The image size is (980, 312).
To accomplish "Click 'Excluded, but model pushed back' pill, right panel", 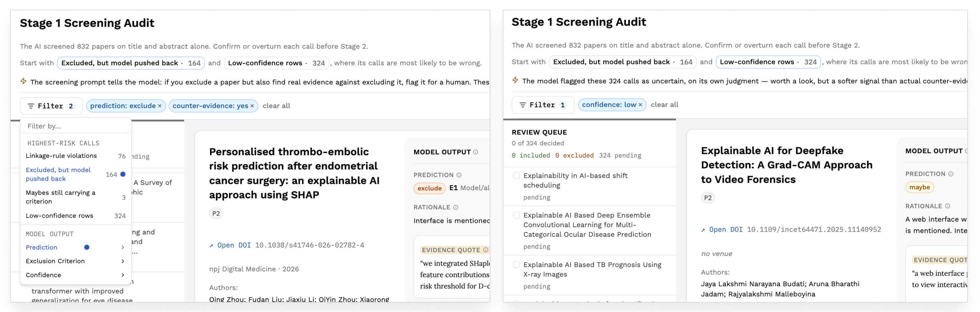I will pyautogui.click(x=623, y=62).
